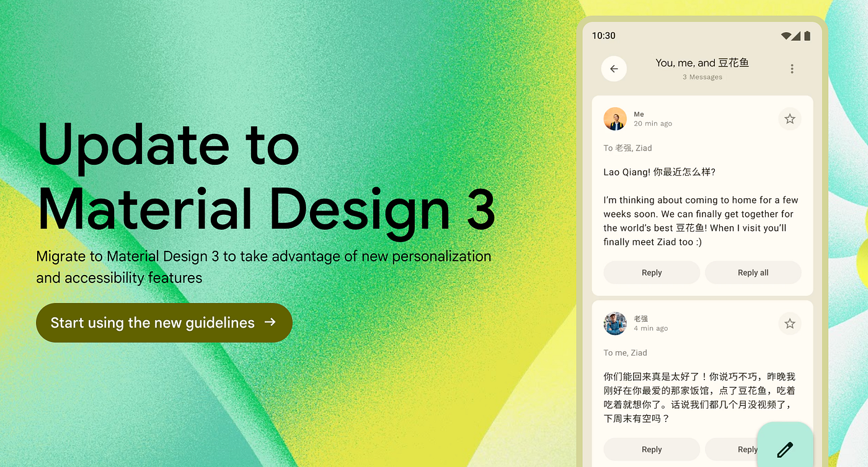Click the arrow in the guidelines button

click(x=270, y=322)
